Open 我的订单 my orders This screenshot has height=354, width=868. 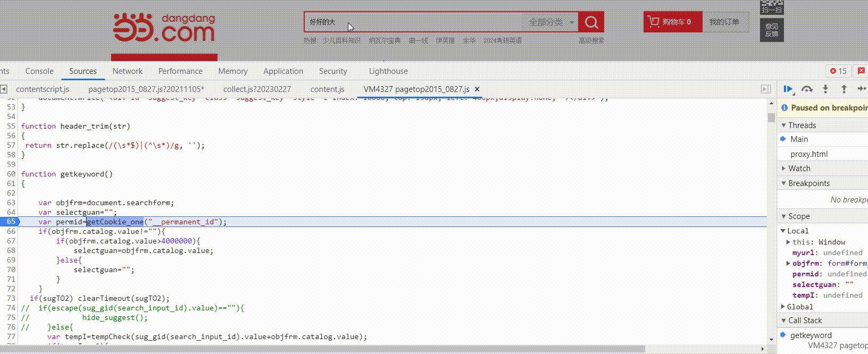tap(724, 22)
